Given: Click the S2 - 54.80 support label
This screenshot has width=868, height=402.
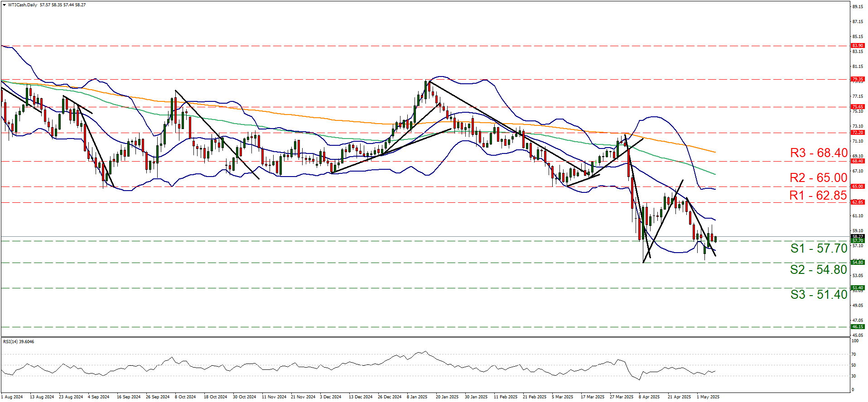Looking at the screenshot, I should pyautogui.click(x=818, y=270).
